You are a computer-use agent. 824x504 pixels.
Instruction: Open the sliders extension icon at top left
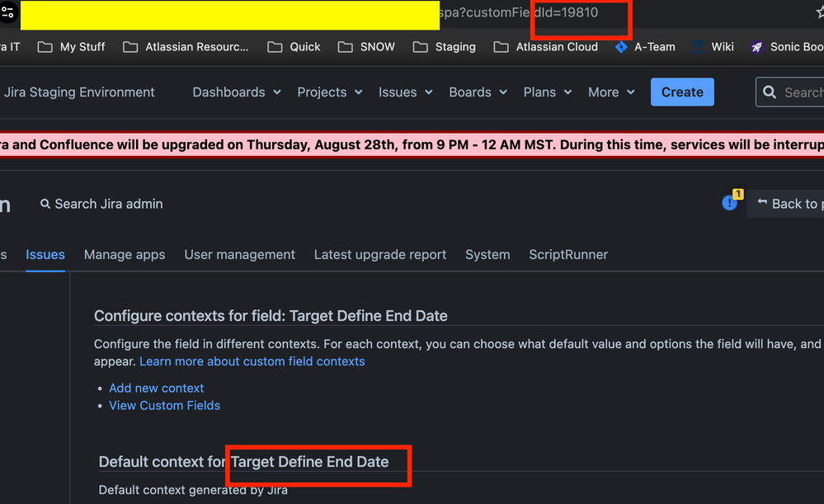click(x=8, y=12)
